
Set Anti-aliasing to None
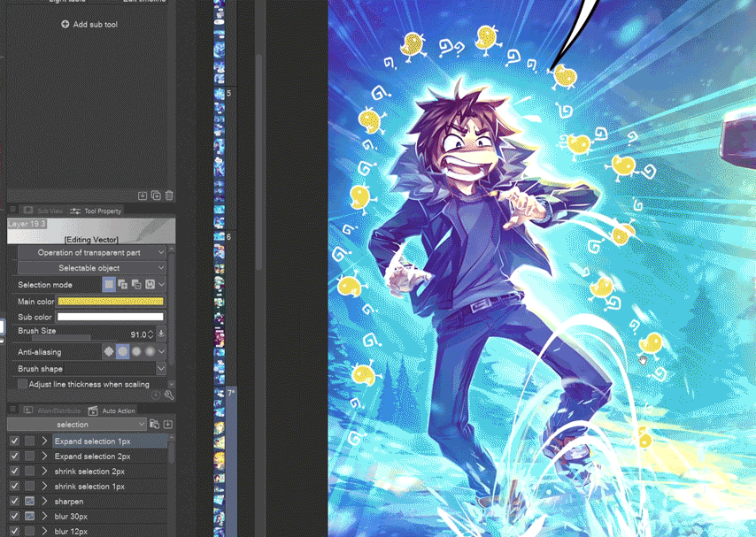coord(109,352)
